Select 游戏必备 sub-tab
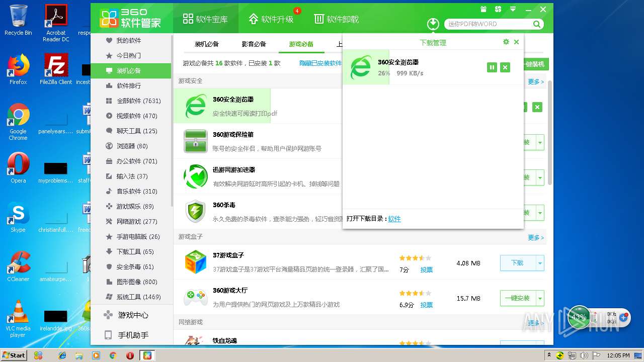 301,44
